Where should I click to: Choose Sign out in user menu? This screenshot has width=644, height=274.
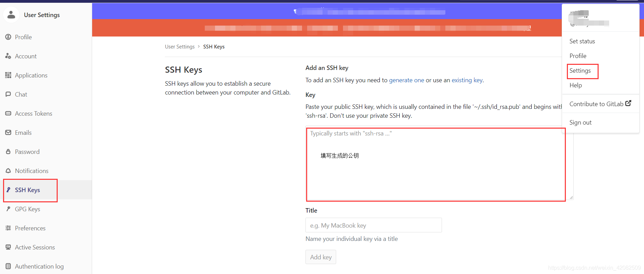581,122
